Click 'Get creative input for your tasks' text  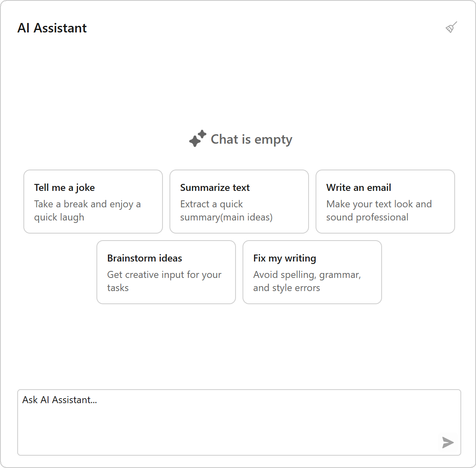[164, 281]
